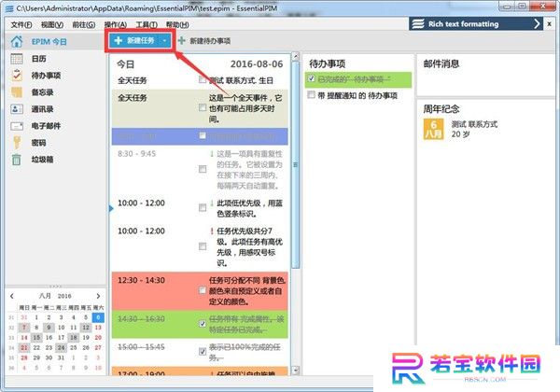Close the Rich text formatting banner
Image resolution: width=560 pixels, height=392 pixels.
pos(550,24)
